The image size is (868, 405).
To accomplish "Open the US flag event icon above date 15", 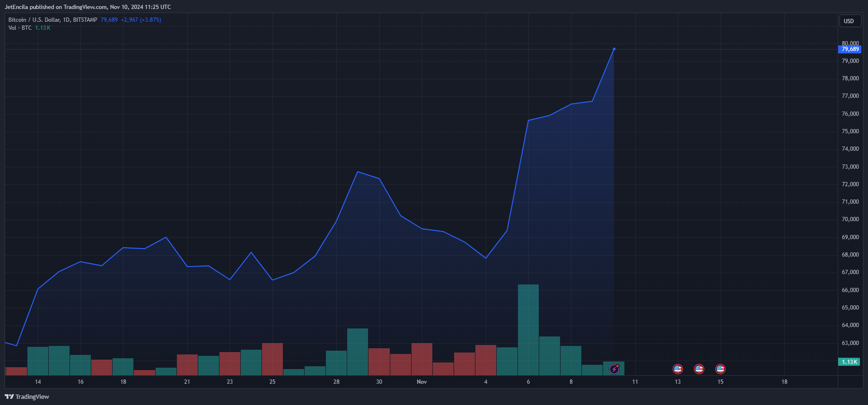I will (x=720, y=369).
